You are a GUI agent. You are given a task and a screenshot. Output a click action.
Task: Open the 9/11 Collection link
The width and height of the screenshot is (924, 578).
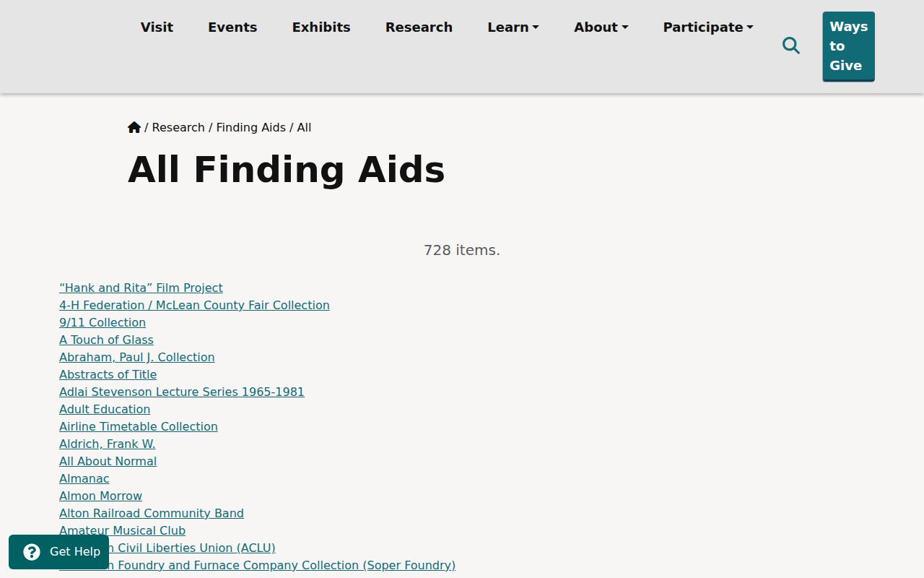pos(103,322)
